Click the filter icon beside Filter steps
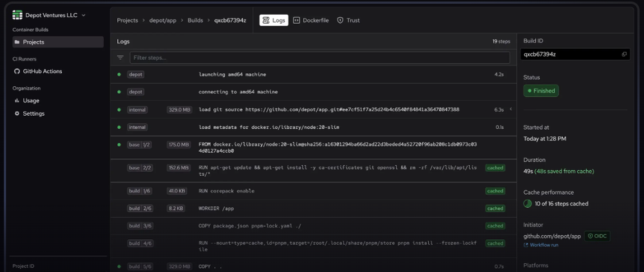Viewport: 644px width, 272px height. coord(120,57)
